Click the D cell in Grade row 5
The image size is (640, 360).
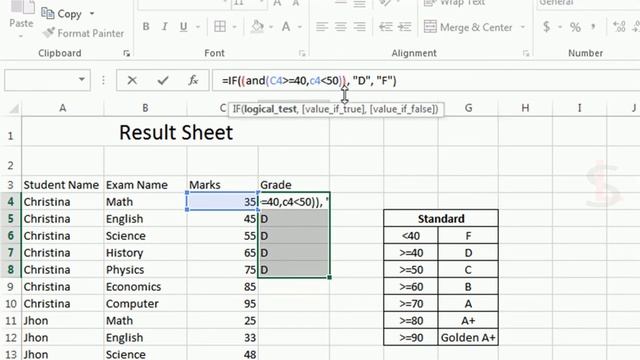pos(293,219)
